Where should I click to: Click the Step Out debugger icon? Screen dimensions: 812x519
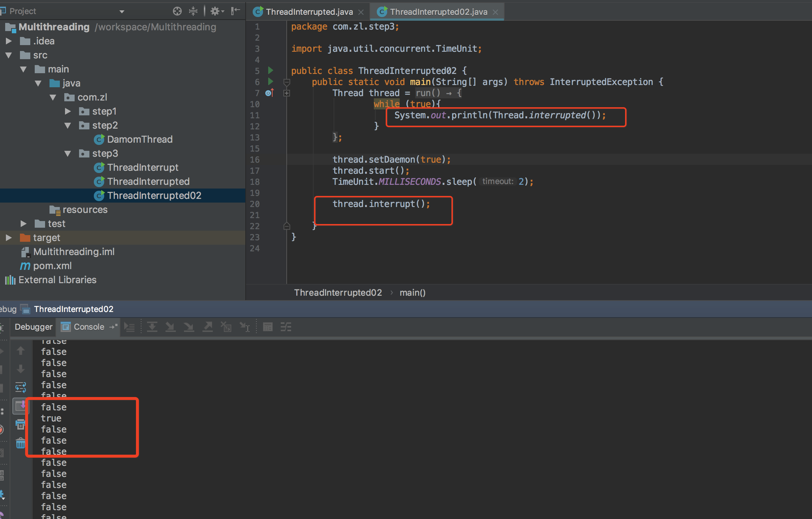pyautogui.click(x=208, y=327)
